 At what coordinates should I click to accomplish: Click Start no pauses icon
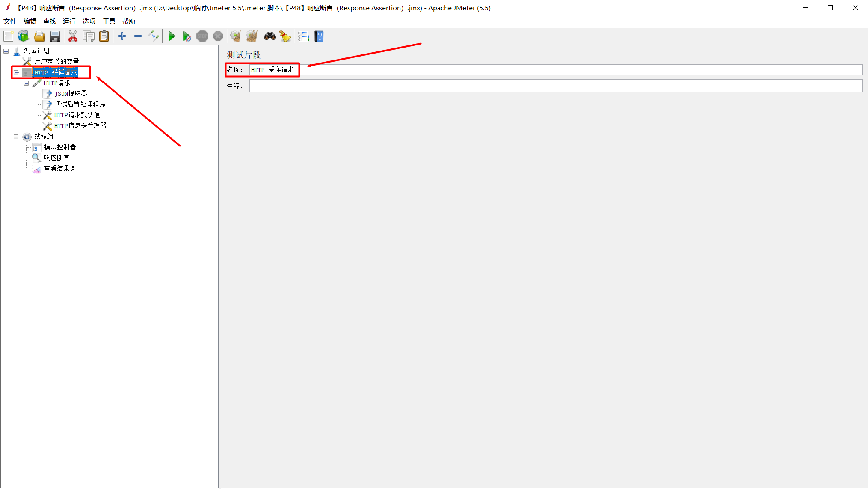click(187, 36)
